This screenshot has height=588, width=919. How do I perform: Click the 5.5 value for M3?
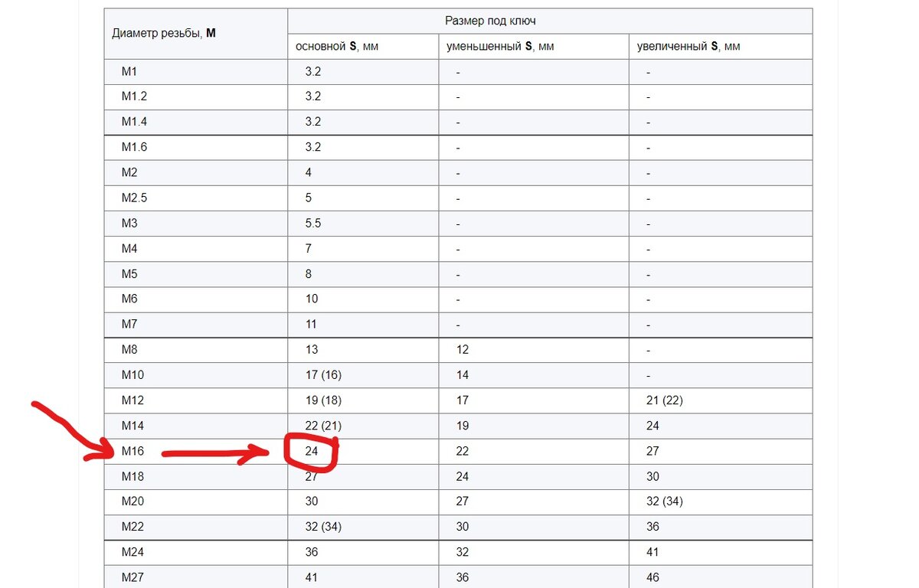312,223
